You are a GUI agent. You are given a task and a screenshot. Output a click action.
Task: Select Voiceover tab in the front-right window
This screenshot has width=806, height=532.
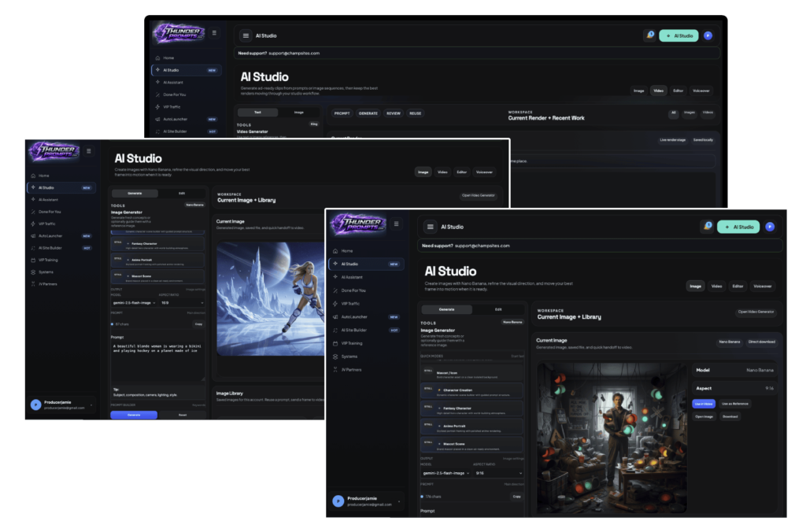pyautogui.click(x=762, y=286)
